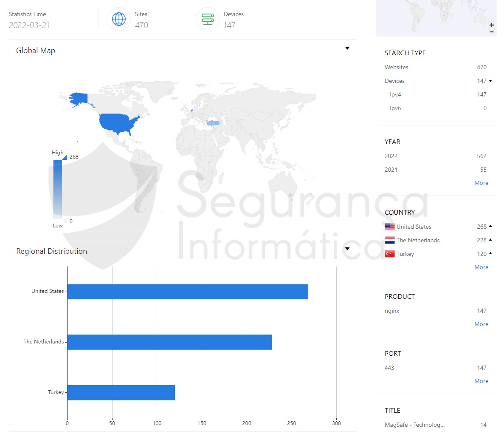Show more countries with More link
The width and height of the screenshot is (504, 434).
click(x=481, y=267)
